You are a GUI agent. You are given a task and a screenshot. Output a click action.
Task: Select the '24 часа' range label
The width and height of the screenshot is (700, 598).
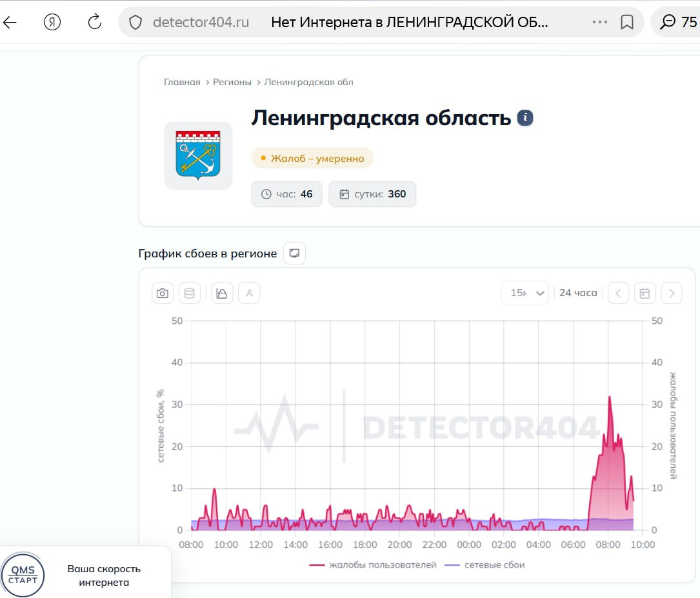578,294
